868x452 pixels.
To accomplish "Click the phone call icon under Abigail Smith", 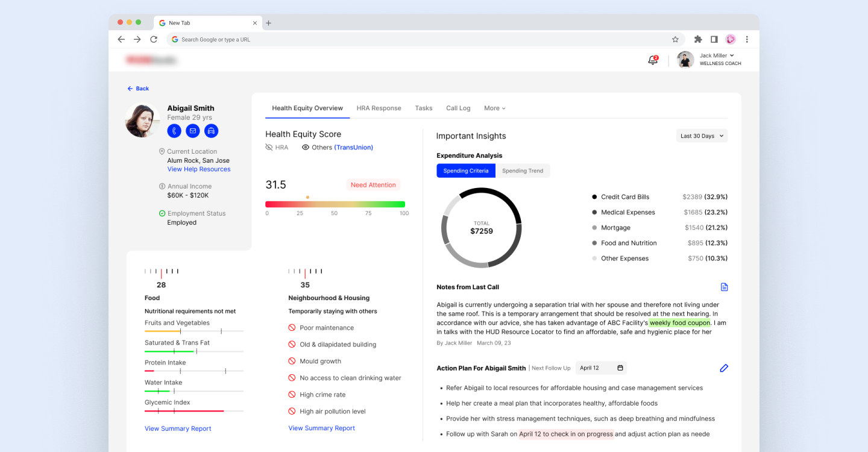I will tap(174, 131).
